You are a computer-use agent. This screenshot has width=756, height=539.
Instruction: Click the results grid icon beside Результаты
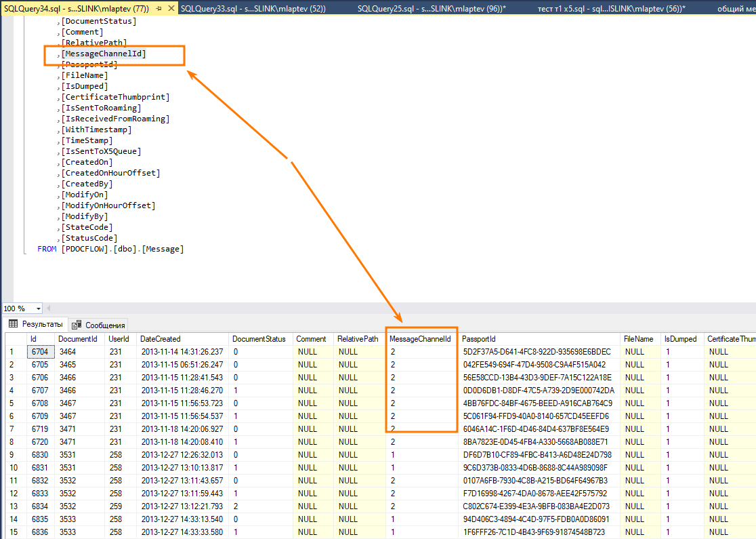pos(14,324)
